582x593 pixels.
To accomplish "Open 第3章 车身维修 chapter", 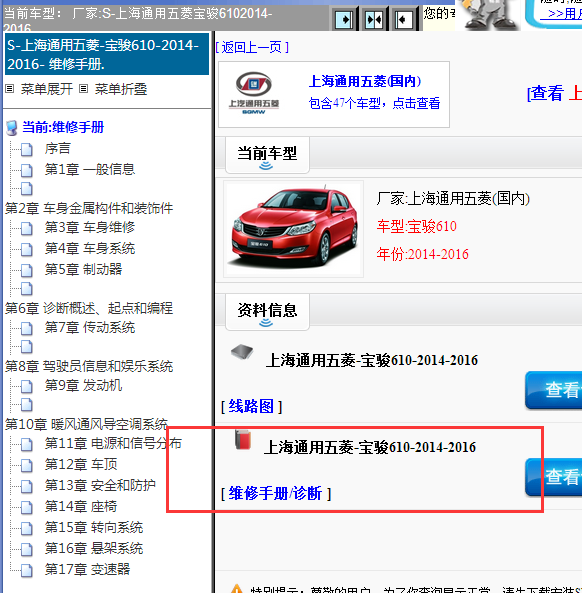I will (90, 227).
